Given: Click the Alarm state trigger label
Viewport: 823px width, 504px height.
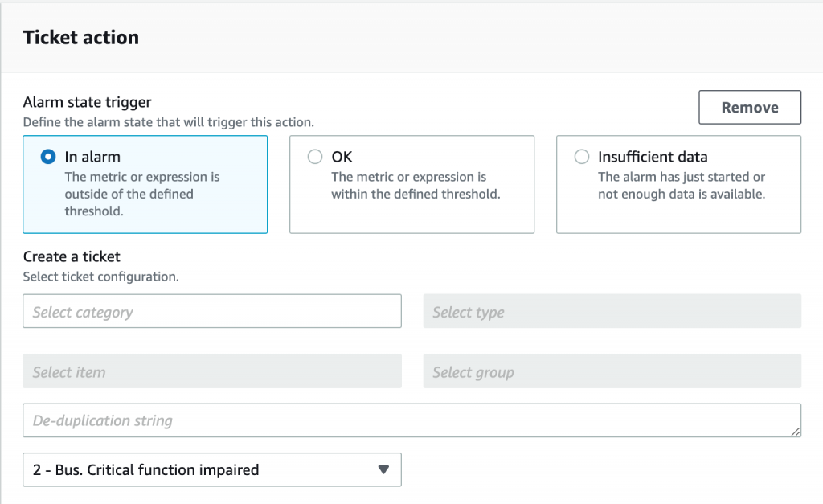Looking at the screenshot, I should (x=87, y=102).
